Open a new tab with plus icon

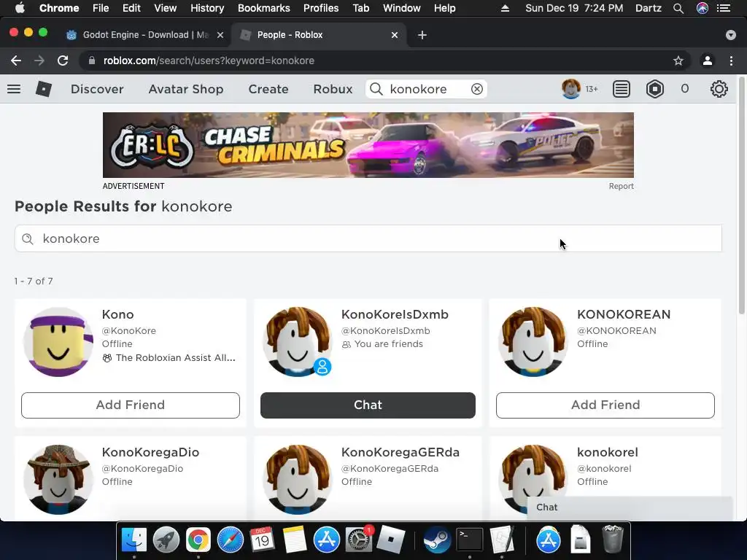422,35
